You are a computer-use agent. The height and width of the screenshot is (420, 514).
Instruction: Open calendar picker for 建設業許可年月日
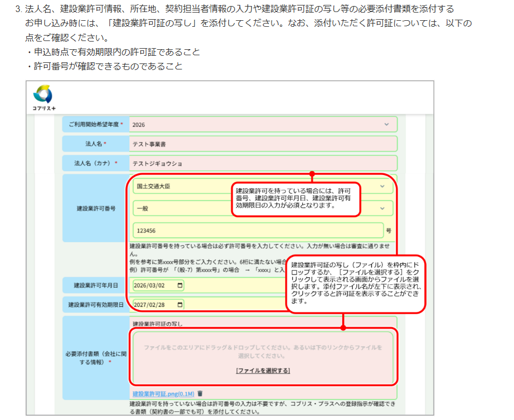tap(179, 285)
